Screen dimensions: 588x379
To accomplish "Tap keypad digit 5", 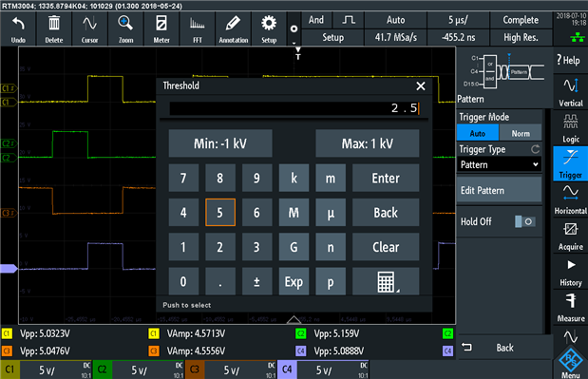I will [220, 213].
